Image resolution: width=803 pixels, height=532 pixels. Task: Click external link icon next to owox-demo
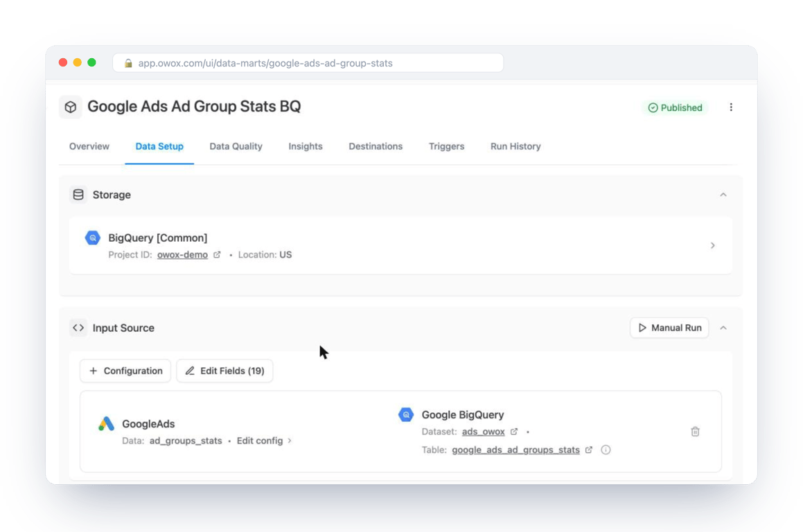tap(217, 254)
